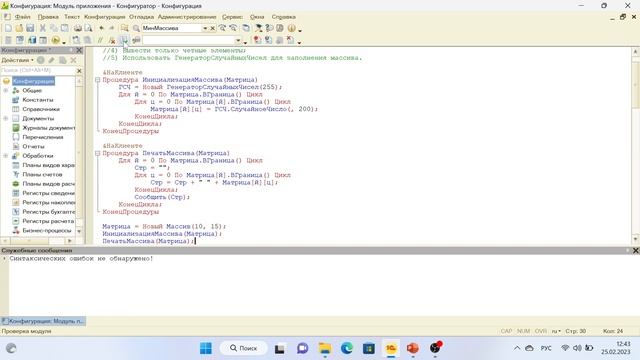Click the code editor vertical scrollbar
This screenshot has height=360, width=640.
[636, 145]
